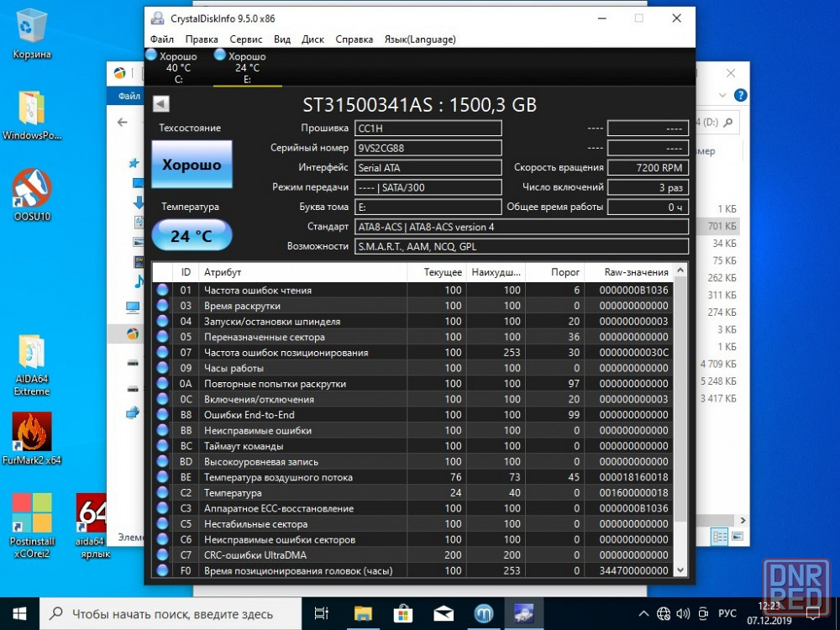The image size is (840, 630).
Task: Open Microsoft Store from taskbar
Action: pyautogui.click(x=403, y=614)
